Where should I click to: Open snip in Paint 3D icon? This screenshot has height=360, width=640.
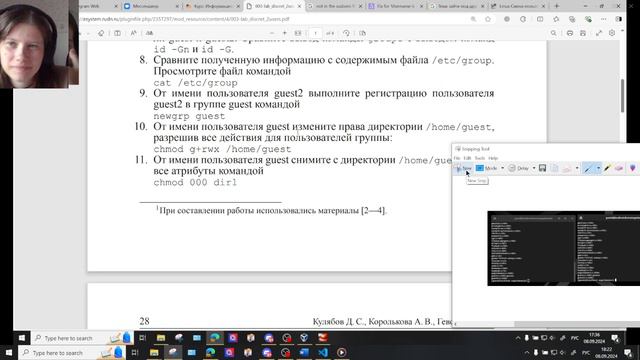click(633, 168)
